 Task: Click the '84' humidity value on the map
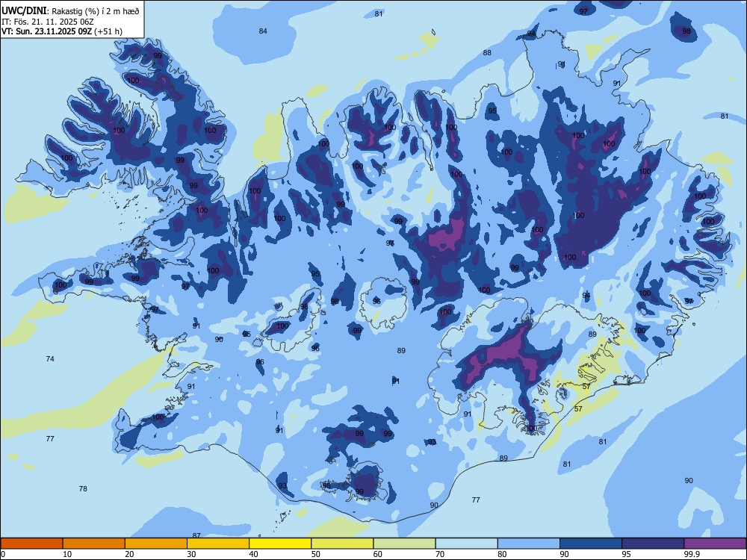[x=263, y=31]
